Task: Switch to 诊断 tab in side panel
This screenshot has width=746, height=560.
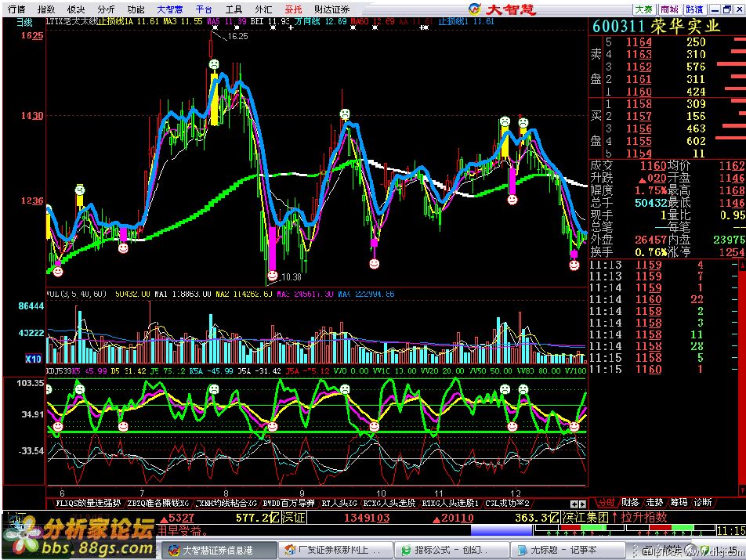Action: coord(703,502)
